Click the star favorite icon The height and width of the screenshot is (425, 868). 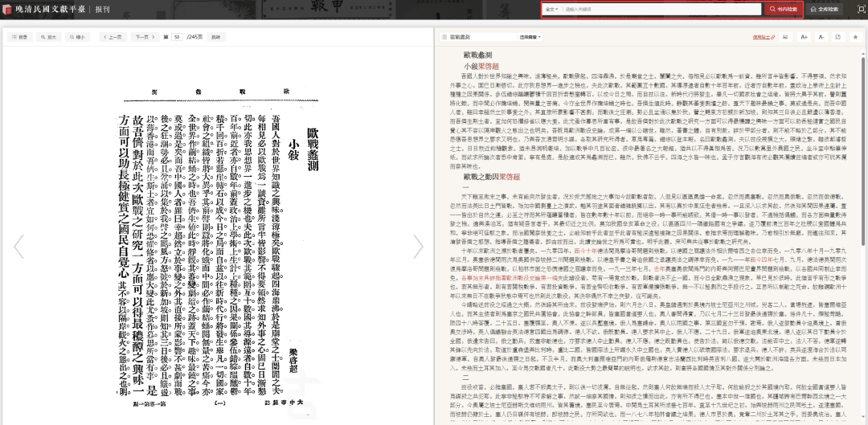point(855,37)
